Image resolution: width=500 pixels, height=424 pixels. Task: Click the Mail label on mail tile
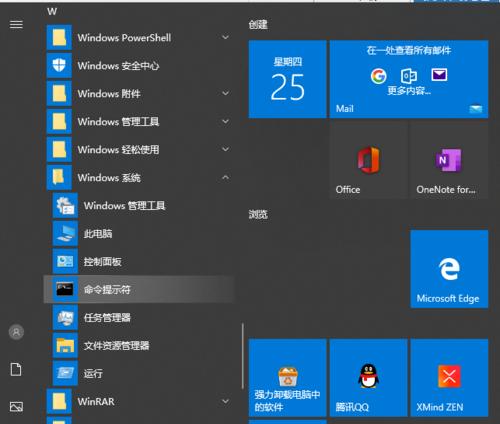click(345, 109)
